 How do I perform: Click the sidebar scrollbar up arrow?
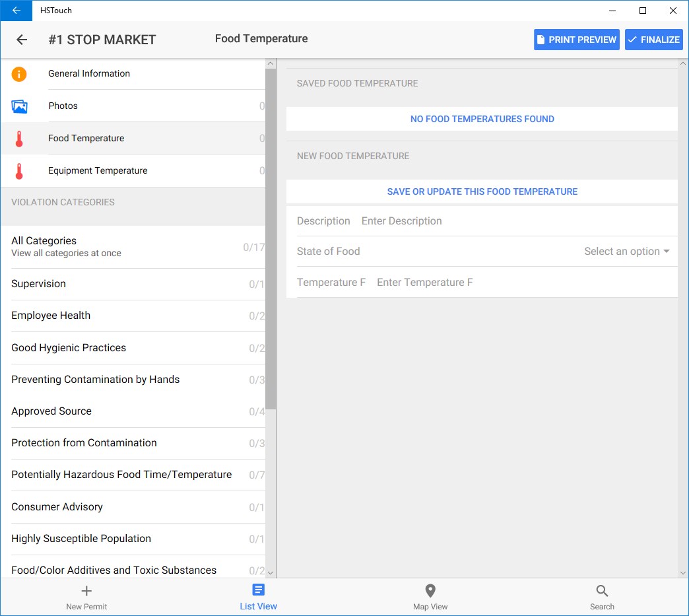(x=271, y=64)
